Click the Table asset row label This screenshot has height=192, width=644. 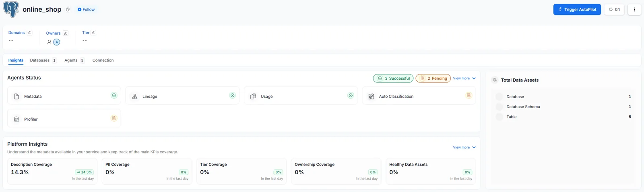tap(512, 117)
